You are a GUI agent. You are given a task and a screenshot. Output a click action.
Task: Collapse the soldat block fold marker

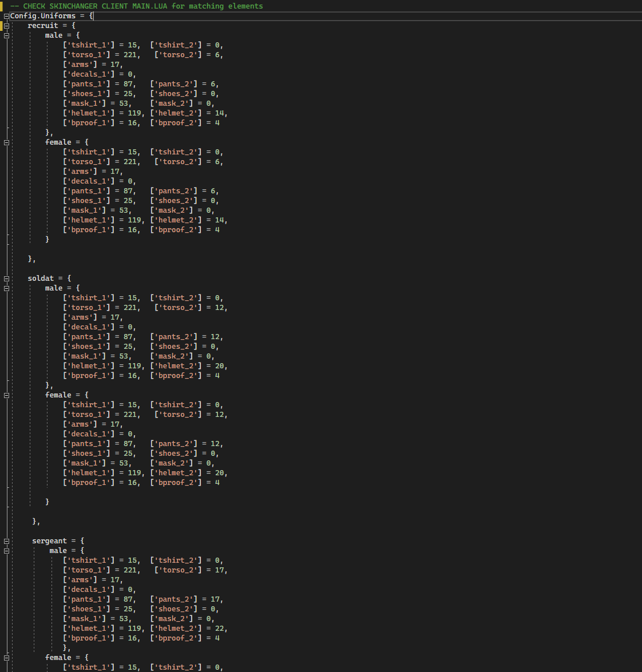pyautogui.click(x=6, y=279)
